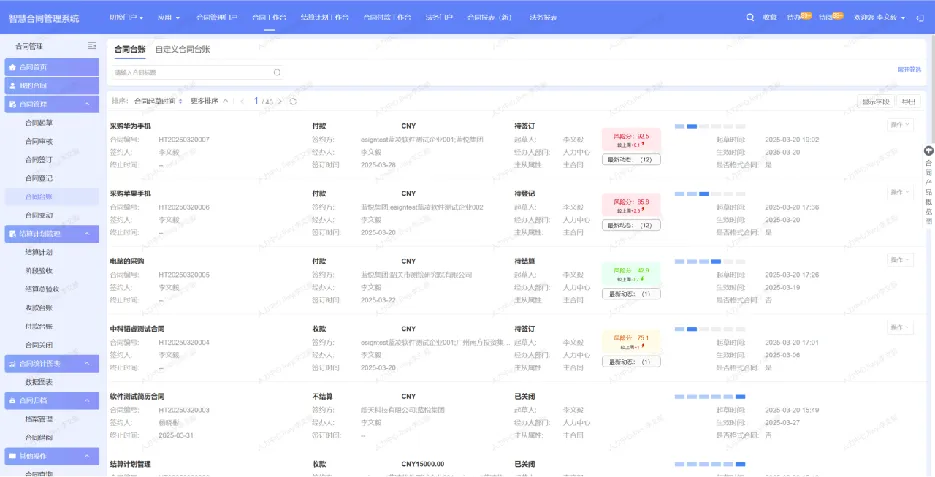Open 法务报表 in top navigation
This screenshot has width=935, height=477.
click(543, 18)
